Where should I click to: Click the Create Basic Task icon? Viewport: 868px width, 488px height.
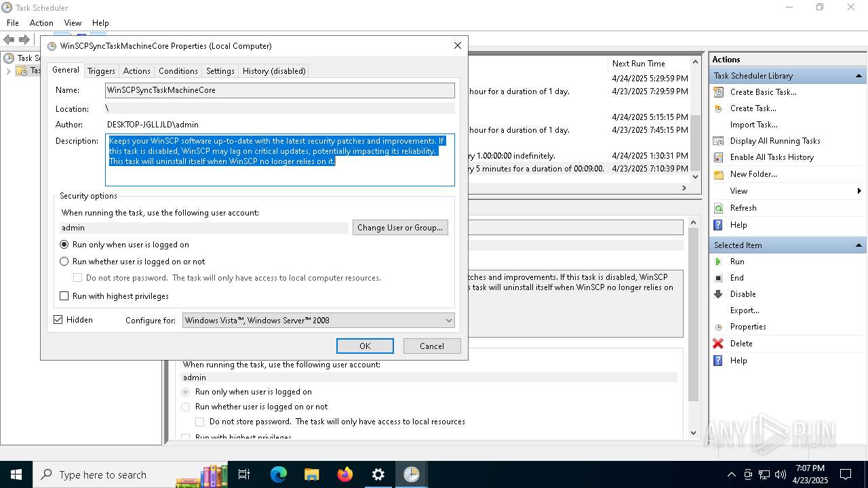tap(718, 92)
